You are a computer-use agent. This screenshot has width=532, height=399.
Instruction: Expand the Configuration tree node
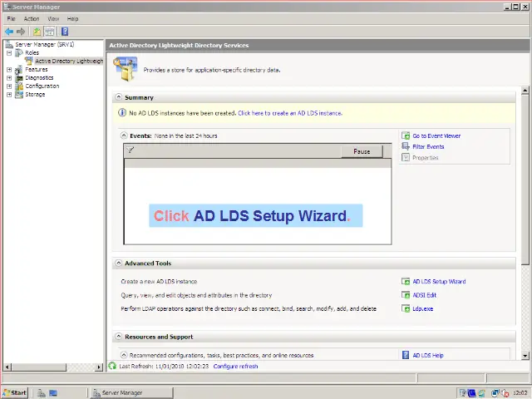pyautogui.click(x=9, y=86)
